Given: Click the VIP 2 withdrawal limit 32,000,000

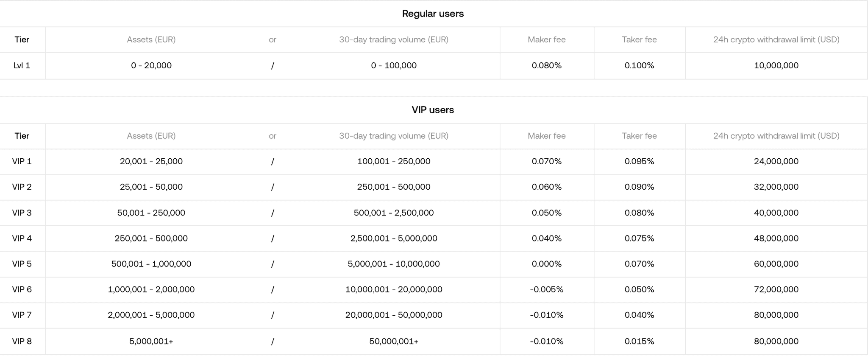Looking at the screenshot, I should tap(776, 187).
